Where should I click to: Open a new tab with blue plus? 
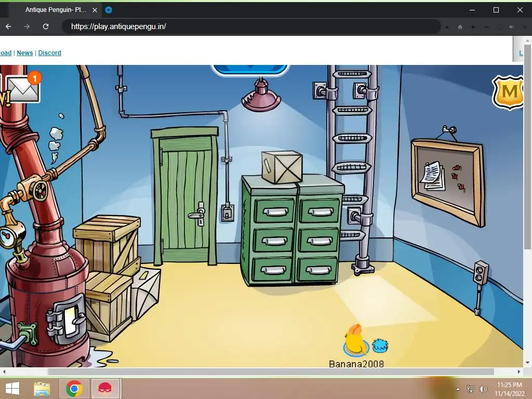pyautogui.click(x=109, y=10)
